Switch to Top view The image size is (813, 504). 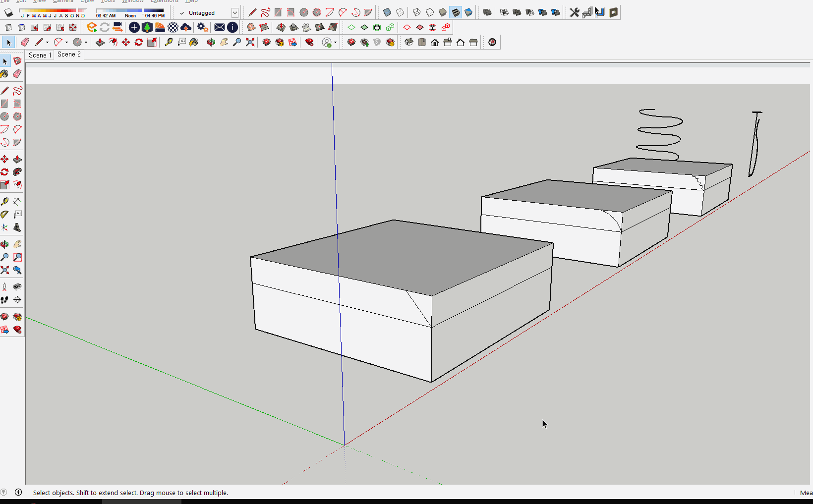[x=422, y=42]
